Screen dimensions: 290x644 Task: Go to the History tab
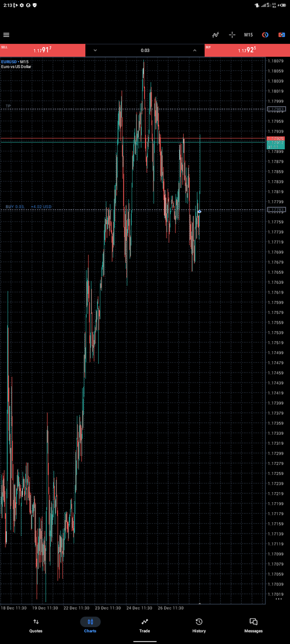199,625
